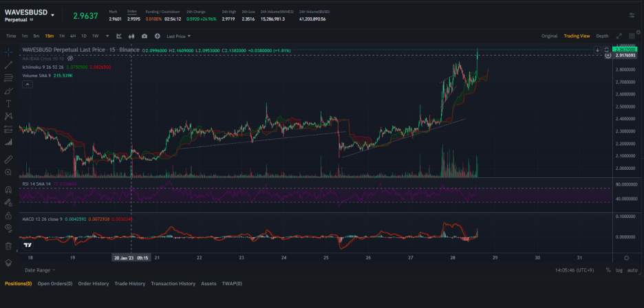Image resolution: width=644 pixels, height=308 pixels.
Task: Toggle lock all drawings padlock
Action: pos(9,215)
